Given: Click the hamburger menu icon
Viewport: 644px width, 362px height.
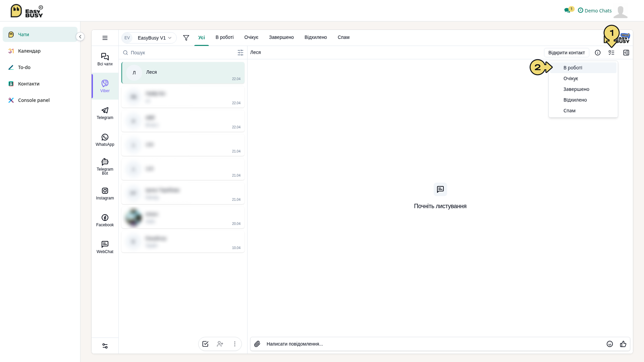Looking at the screenshot, I should (x=105, y=38).
